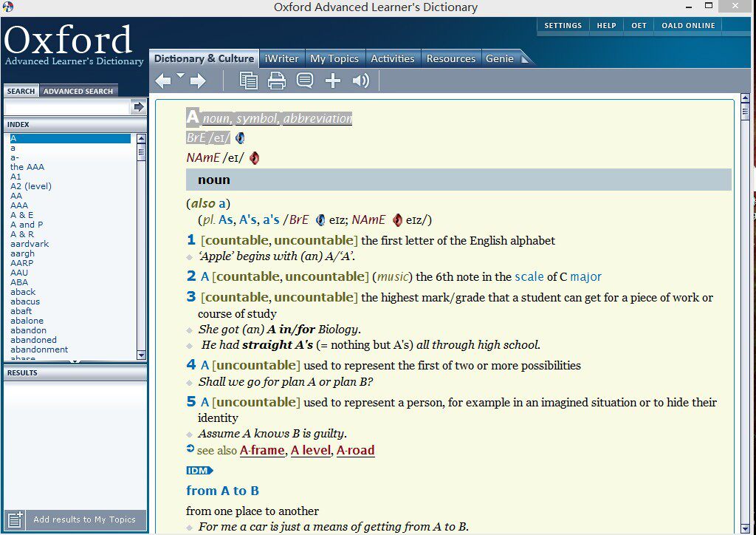Viewport: 756px width, 535px height.
Task: Click the OET button
Action: [x=639, y=26]
